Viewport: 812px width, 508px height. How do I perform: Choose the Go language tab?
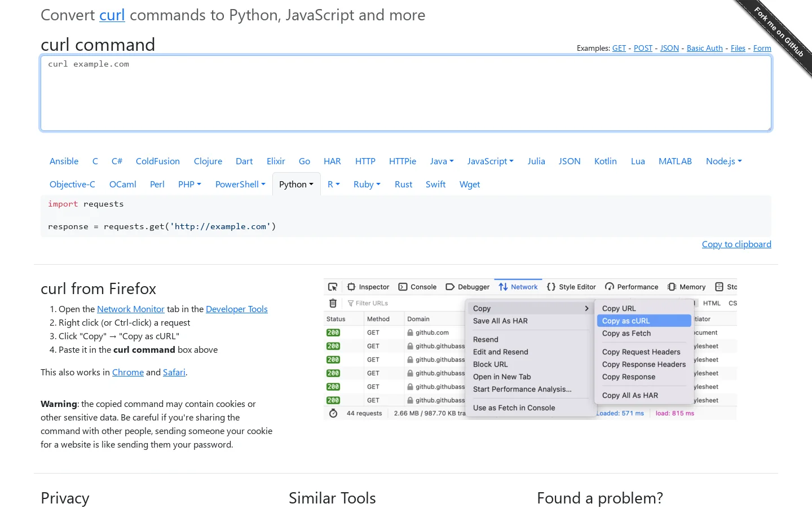coord(304,161)
